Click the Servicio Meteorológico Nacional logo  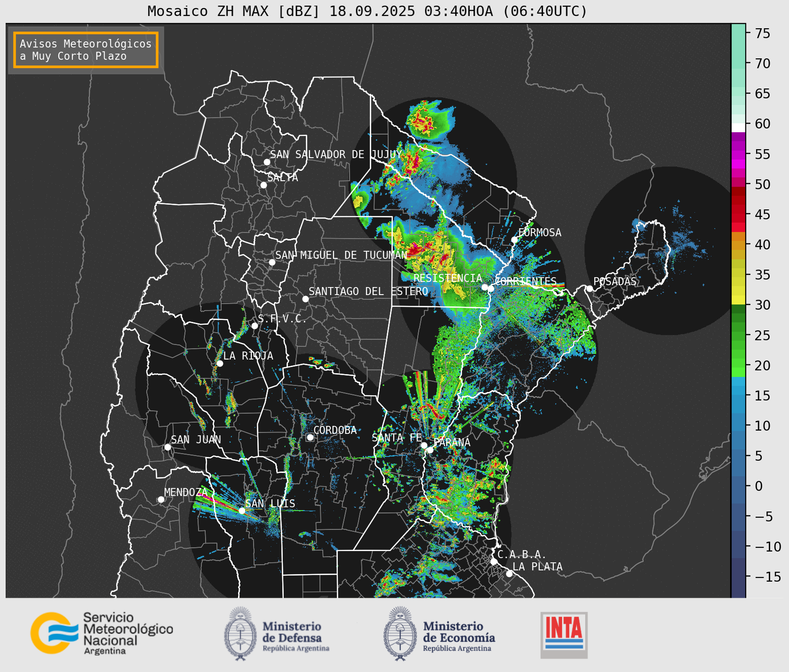pyautogui.click(x=102, y=633)
